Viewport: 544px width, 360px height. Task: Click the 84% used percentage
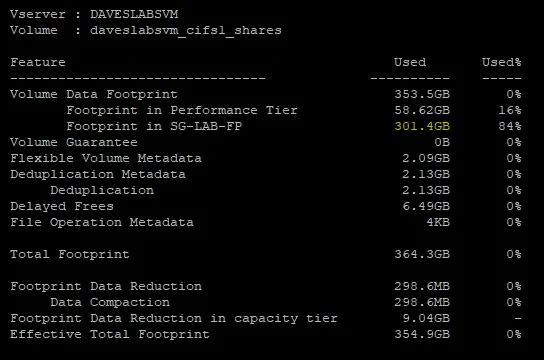(510, 126)
